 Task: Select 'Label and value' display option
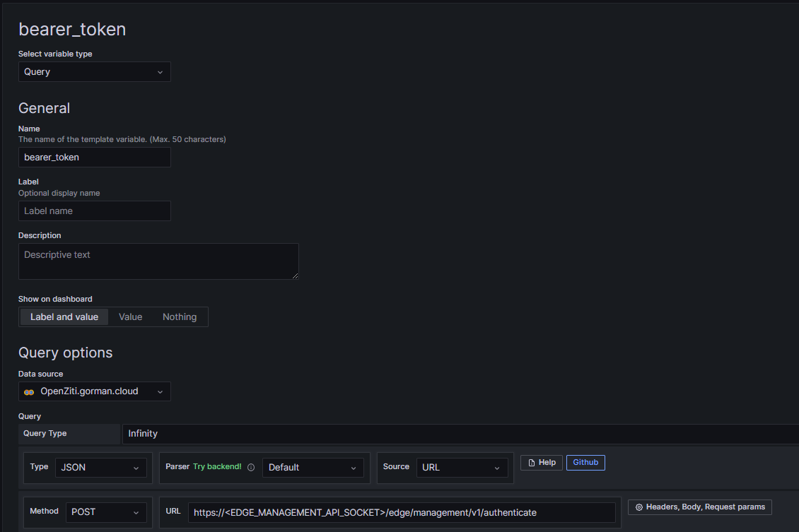(x=64, y=317)
